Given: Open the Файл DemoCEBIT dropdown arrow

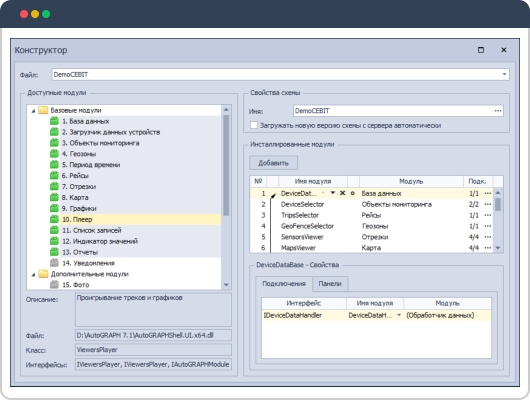Looking at the screenshot, I should click(x=504, y=74).
